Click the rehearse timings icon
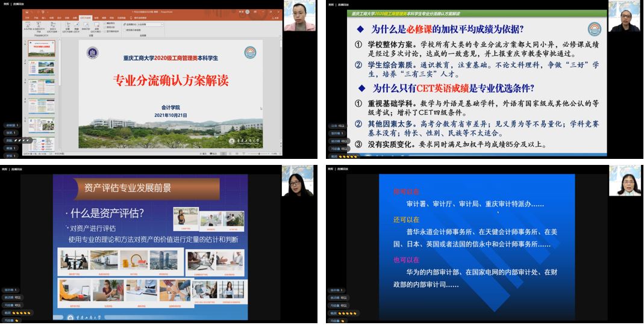Image resolution: width=644 pixels, height=325 pixels. (86, 26)
